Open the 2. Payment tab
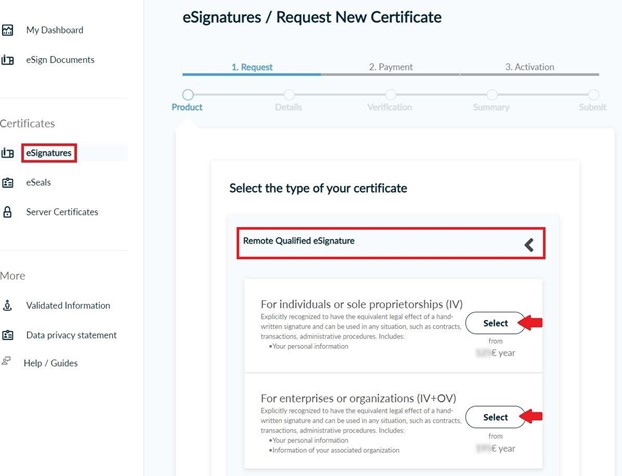Screen dimensions: 622x476 pos(390,67)
